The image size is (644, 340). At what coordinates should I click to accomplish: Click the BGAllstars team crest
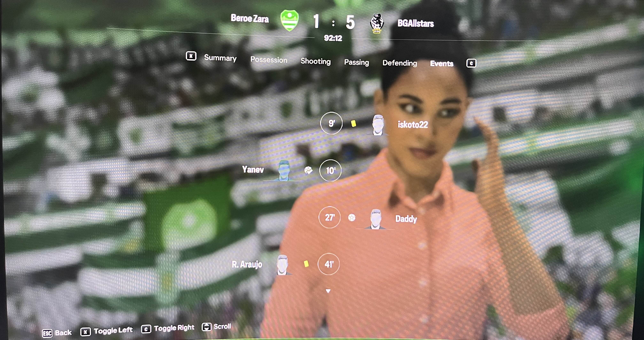click(x=377, y=24)
